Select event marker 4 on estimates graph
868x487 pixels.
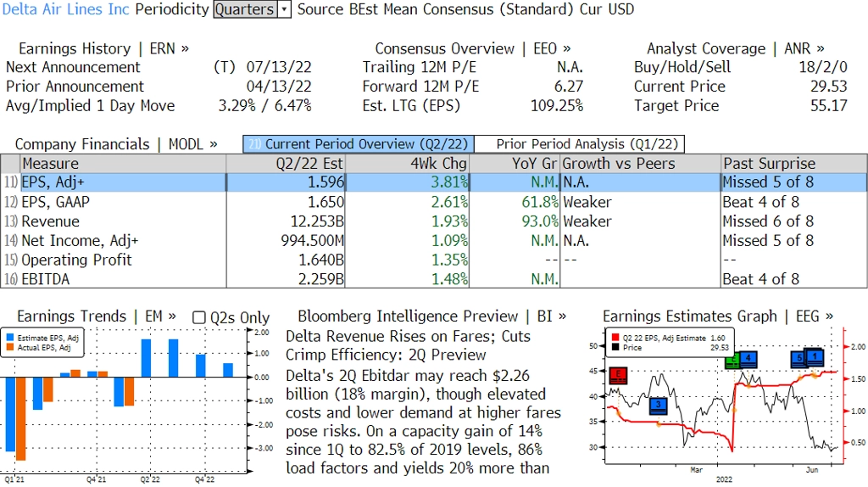(x=748, y=359)
